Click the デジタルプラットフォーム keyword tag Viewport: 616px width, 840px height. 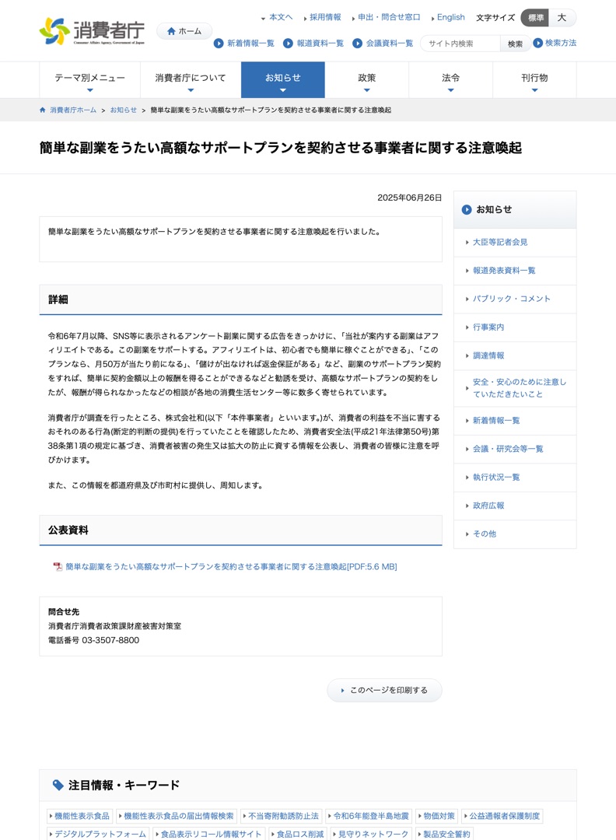pos(99,834)
